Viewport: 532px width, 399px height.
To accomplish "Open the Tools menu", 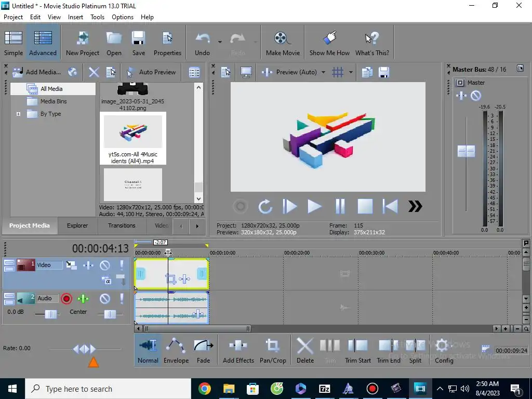I will [x=97, y=17].
